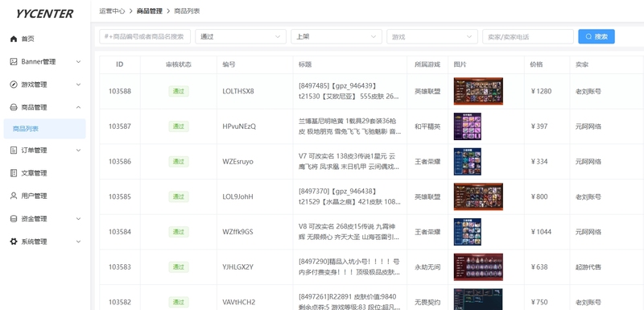This screenshot has width=644, height=310.
Task: Click the price ¥397
Action: coord(539,126)
